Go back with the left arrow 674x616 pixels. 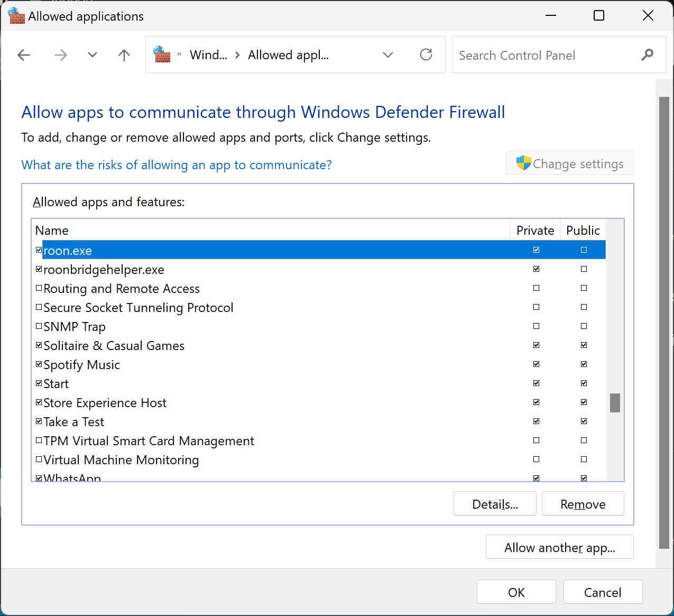click(24, 55)
